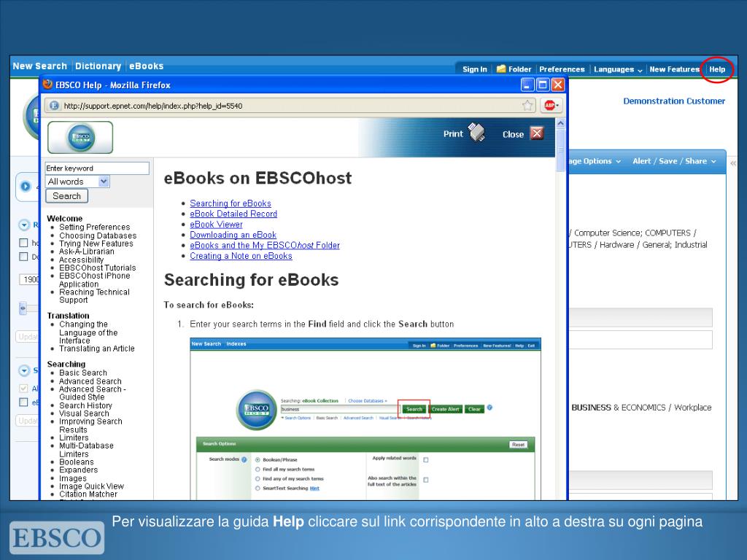Close the EBSCO Help Firefox window

pyautogui.click(x=558, y=85)
